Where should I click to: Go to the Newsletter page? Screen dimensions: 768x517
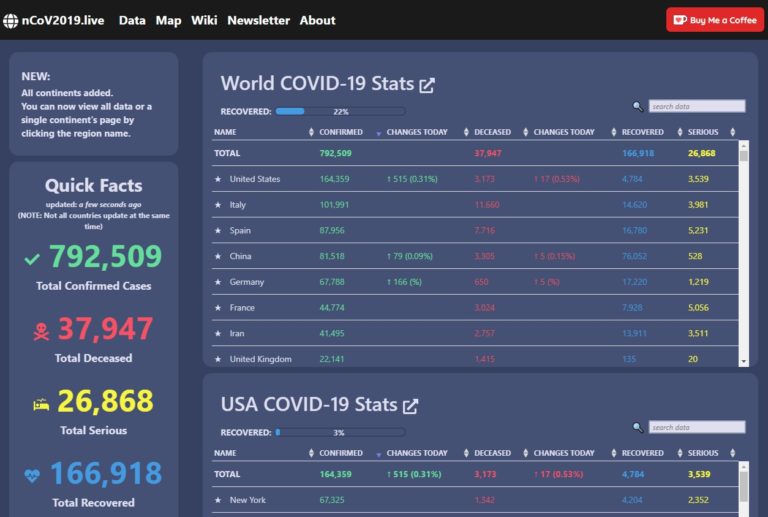click(258, 20)
